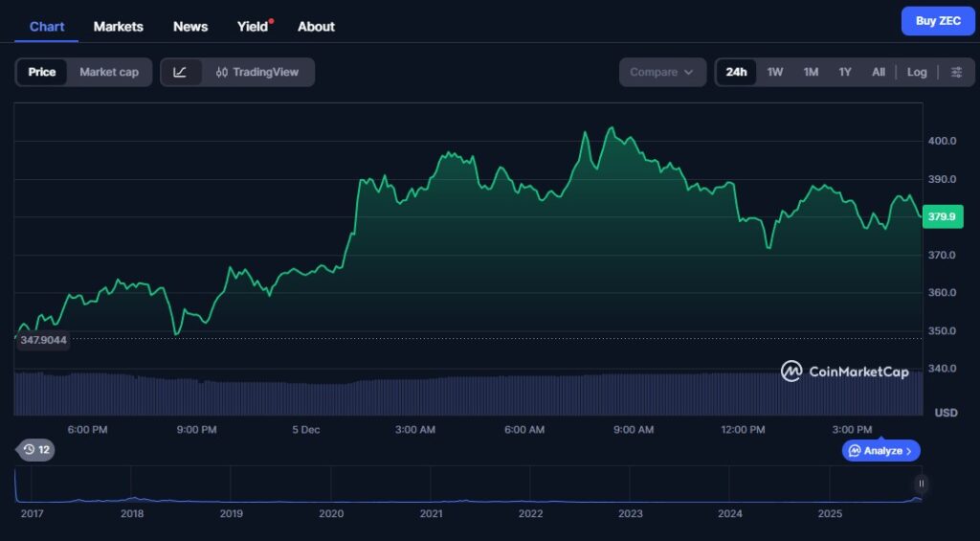Click the 9:00 AM time axis label
The width and height of the screenshot is (980, 541).
click(x=634, y=430)
